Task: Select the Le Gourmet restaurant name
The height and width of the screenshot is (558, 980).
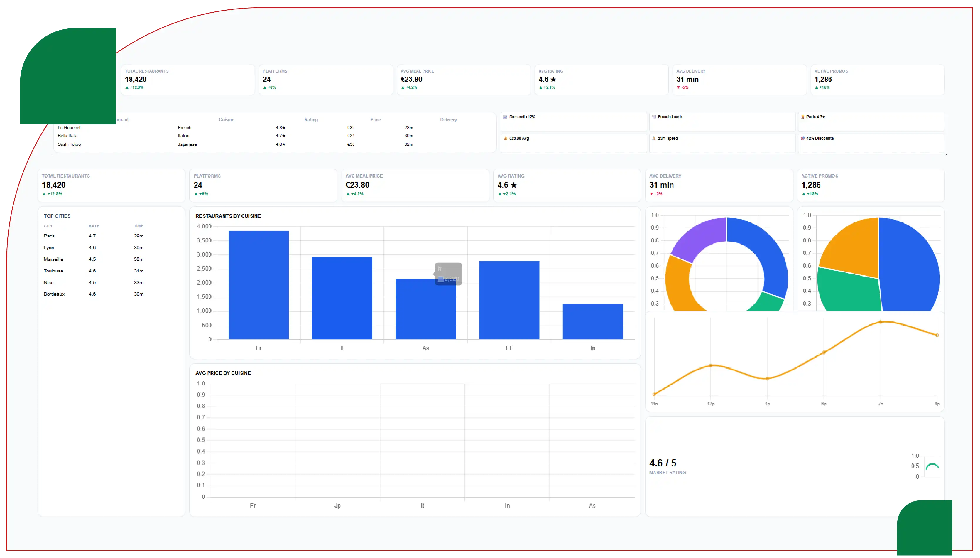Action: pyautogui.click(x=69, y=128)
